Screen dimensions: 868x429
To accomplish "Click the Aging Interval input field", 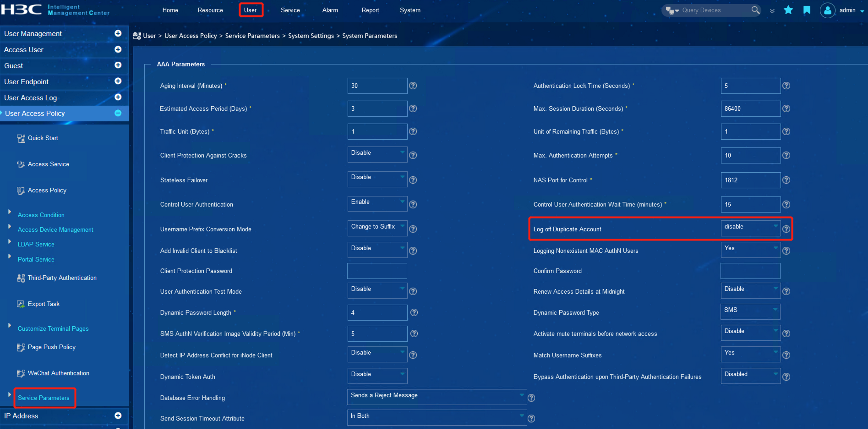I will click(x=377, y=86).
